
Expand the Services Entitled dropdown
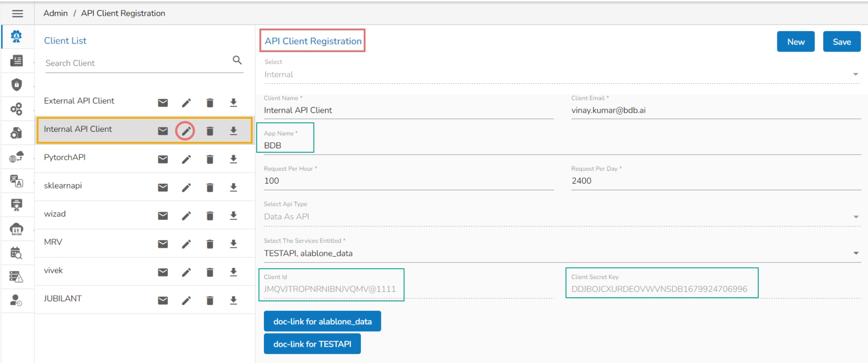855,253
